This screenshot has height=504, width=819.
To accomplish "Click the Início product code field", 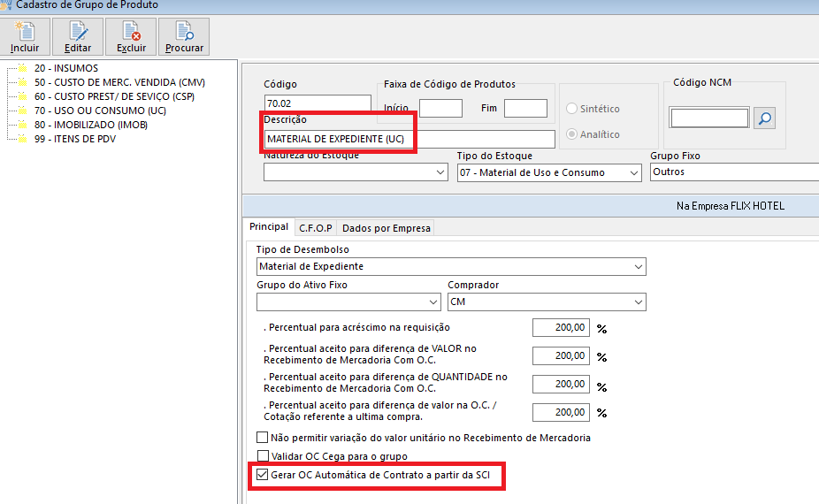I will click(x=440, y=108).
